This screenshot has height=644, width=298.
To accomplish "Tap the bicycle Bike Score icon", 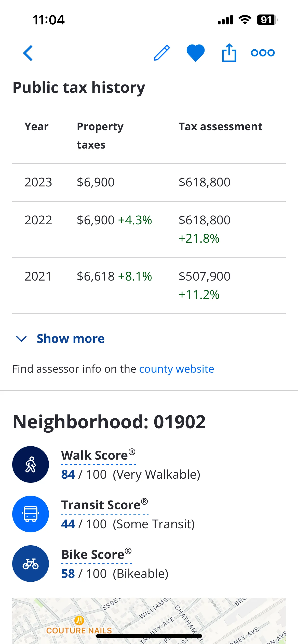I will 31,564.
